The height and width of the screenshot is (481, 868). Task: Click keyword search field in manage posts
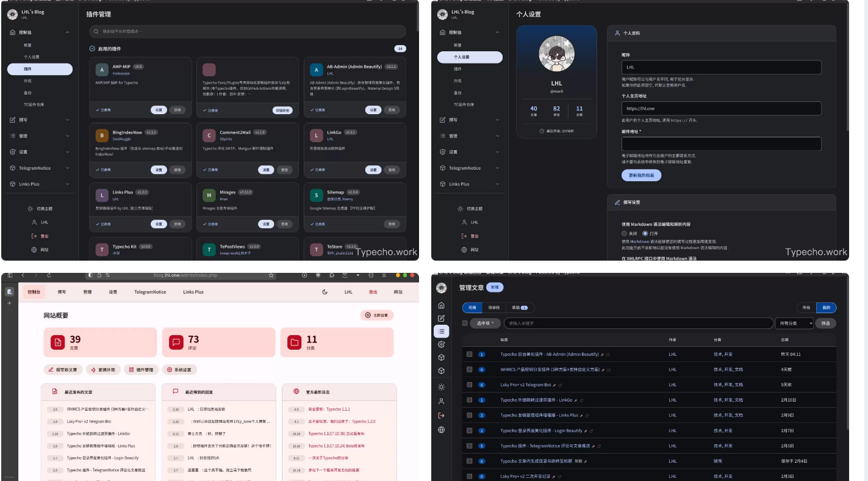coord(638,323)
